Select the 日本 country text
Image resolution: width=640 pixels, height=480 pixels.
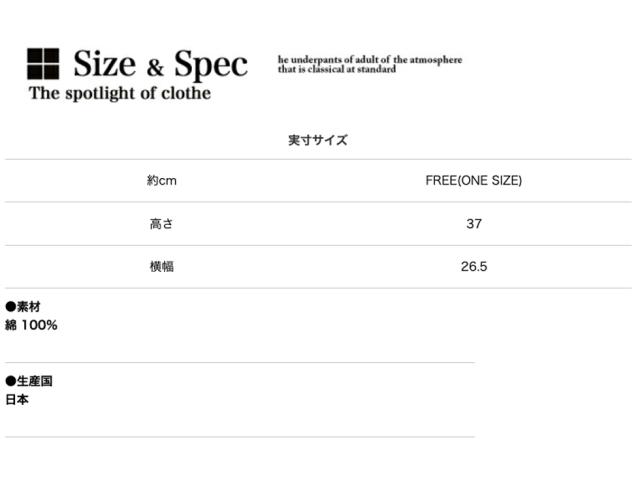pos(17,399)
